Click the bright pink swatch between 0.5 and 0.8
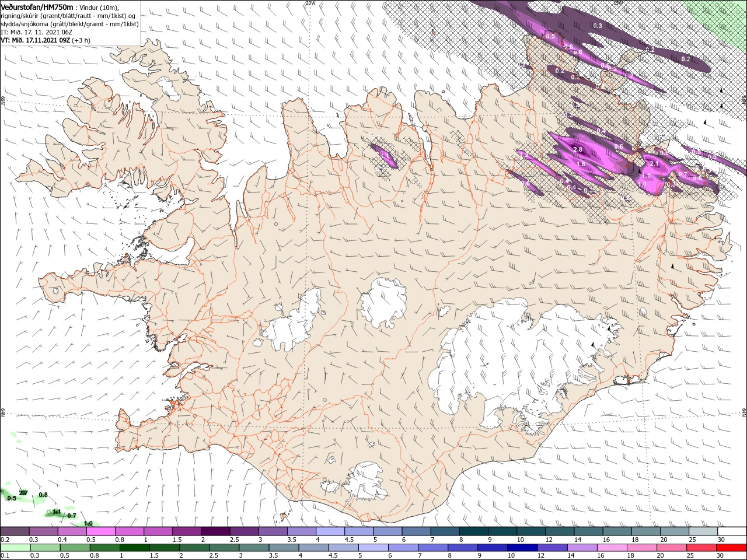The image size is (747, 560). click(x=101, y=531)
